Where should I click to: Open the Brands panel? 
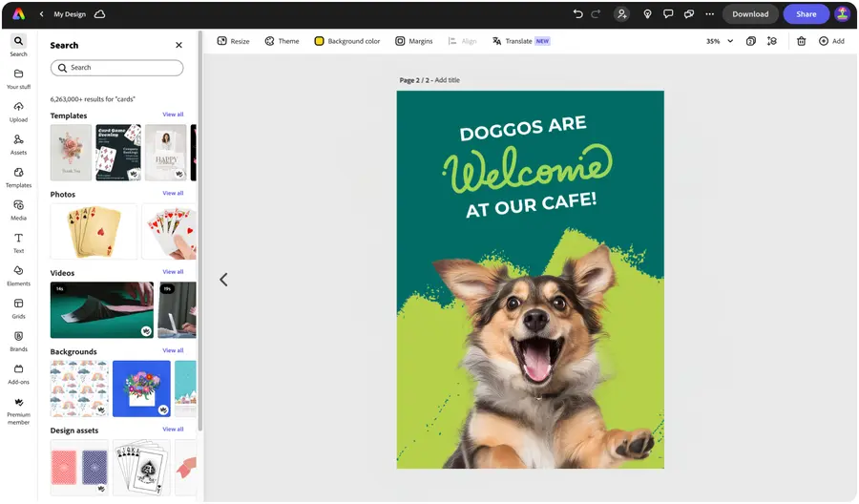[x=18, y=341]
